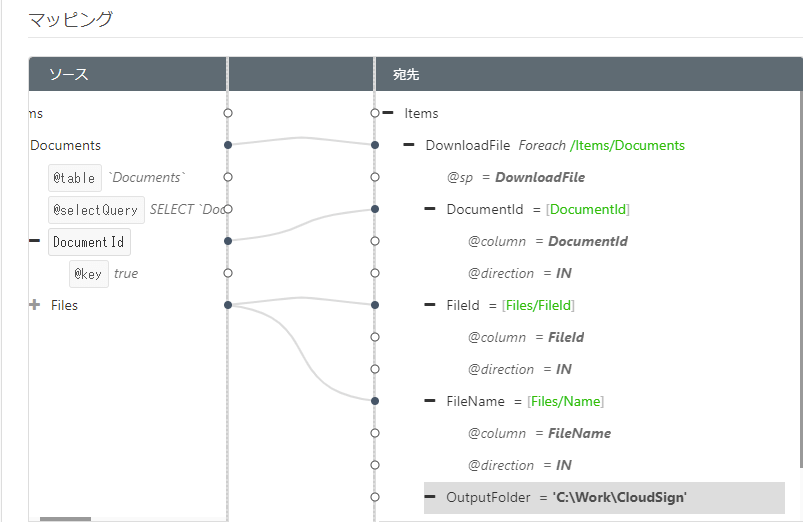The height and width of the screenshot is (522, 803).
Task: Click the destination FileName connector dot
Action: point(375,401)
